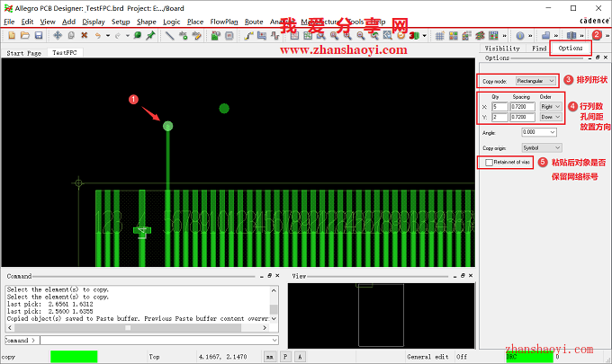Click the X Qty input field

point(499,106)
